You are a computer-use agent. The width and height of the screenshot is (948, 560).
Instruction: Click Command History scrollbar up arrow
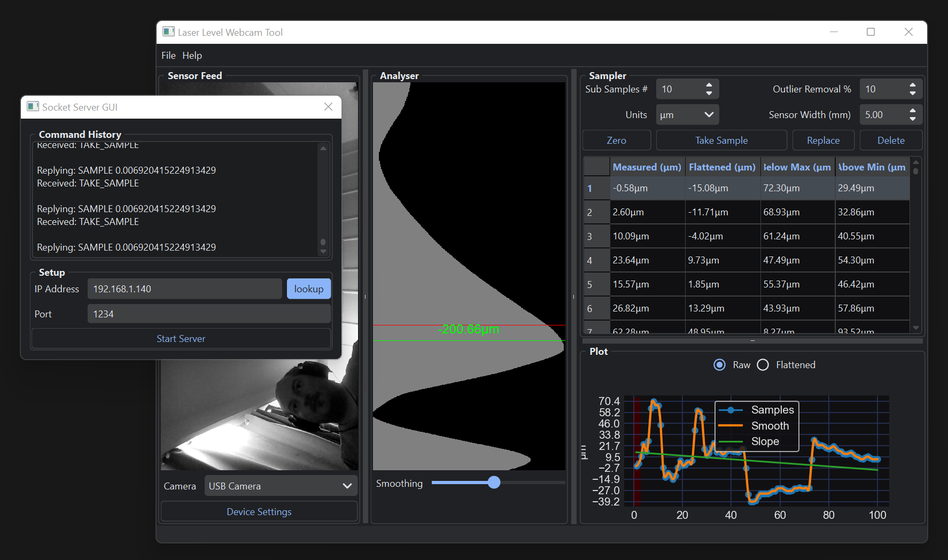pos(323,149)
